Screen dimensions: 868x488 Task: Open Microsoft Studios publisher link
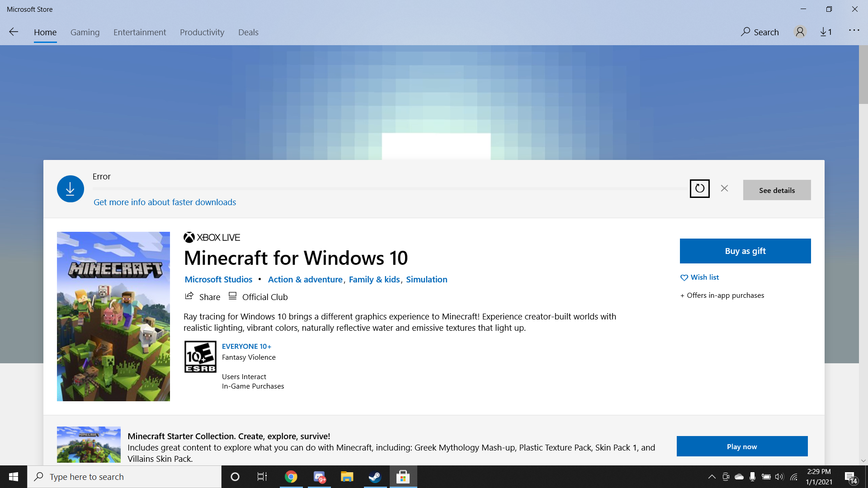pyautogui.click(x=218, y=279)
